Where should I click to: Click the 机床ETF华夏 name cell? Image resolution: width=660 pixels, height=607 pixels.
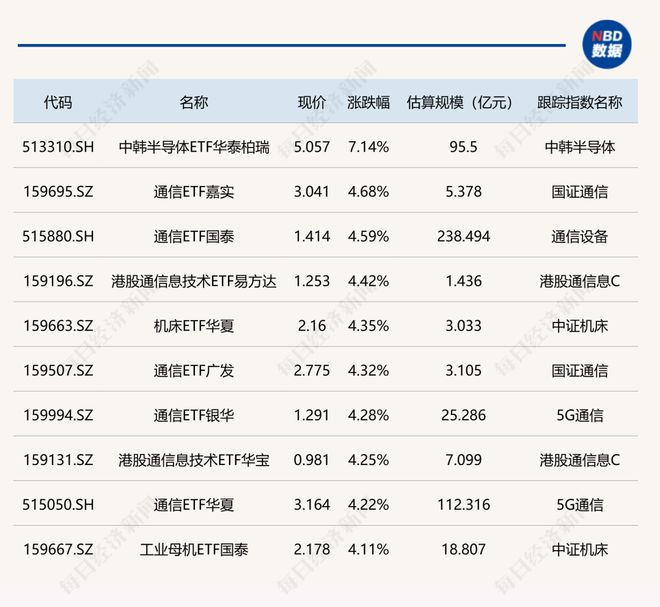click(194, 326)
